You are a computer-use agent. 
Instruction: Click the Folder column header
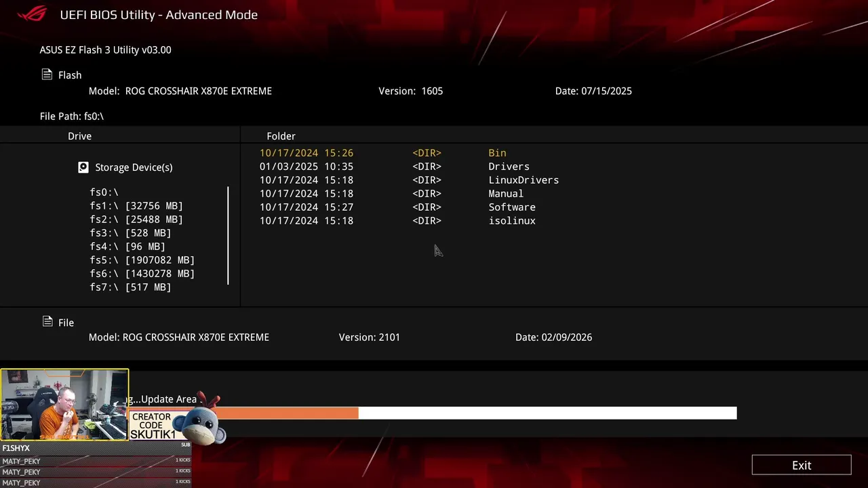281,136
